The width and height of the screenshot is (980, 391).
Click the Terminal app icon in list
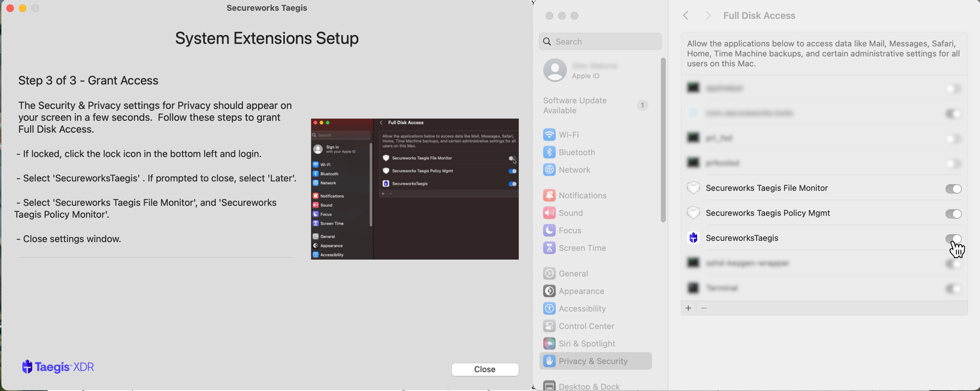coord(693,288)
